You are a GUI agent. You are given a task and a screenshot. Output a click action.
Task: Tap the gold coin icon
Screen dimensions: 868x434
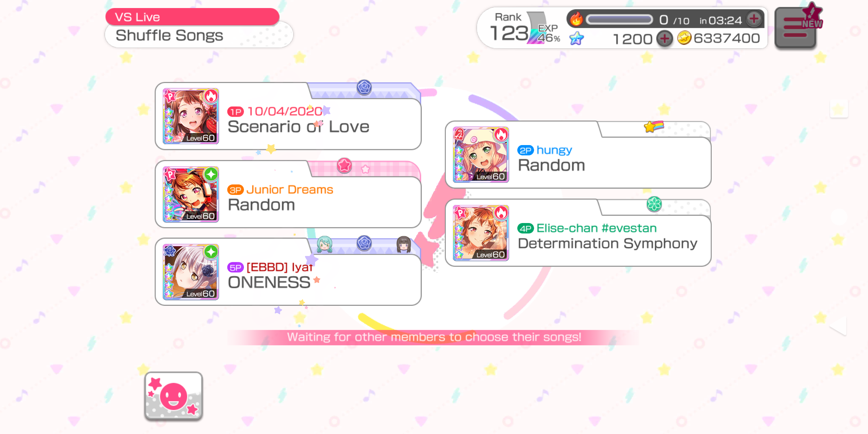[x=684, y=38]
